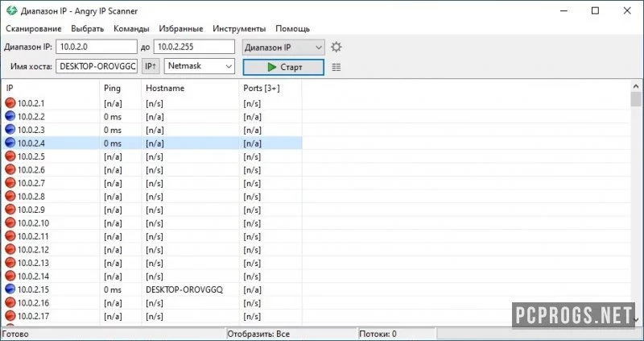Image resolution: width=644 pixels, height=341 pixels.
Task: Start scanning with the Старт button
Action: point(283,67)
